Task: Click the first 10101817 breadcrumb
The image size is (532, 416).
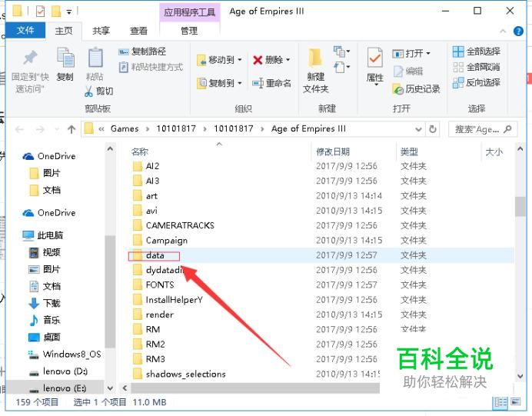Action: click(x=176, y=128)
